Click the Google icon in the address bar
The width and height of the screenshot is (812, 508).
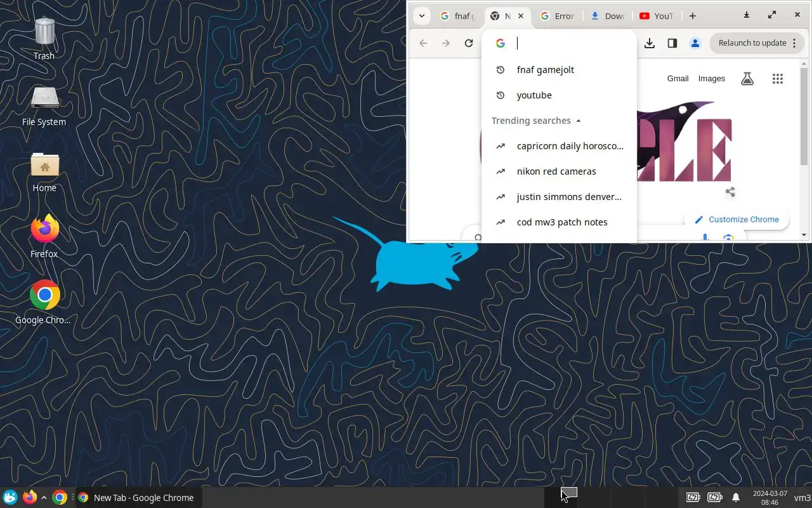pyautogui.click(x=501, y=43)
